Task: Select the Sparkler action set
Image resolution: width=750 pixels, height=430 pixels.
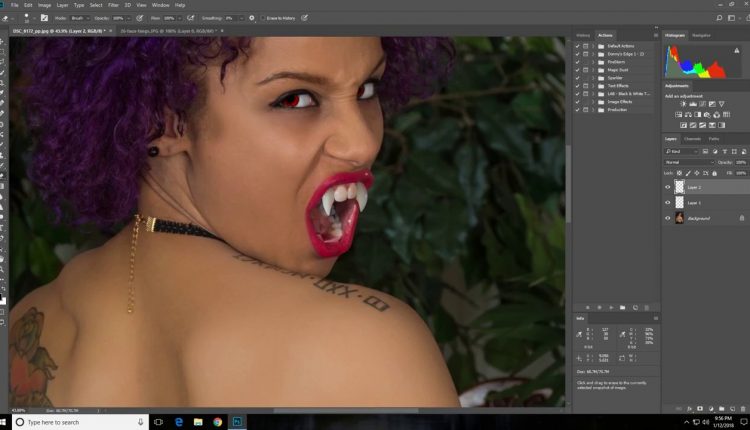Action: pyautogui.click(x=615, y=77)
